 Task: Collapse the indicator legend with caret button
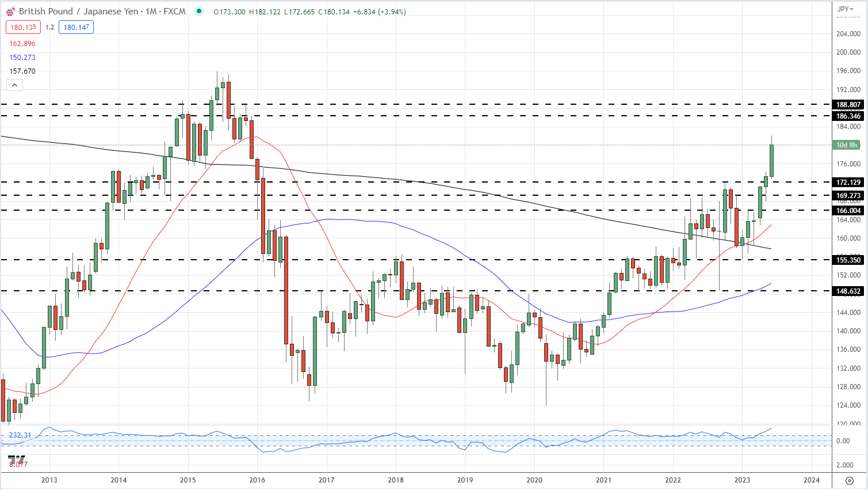pos(14,85)
